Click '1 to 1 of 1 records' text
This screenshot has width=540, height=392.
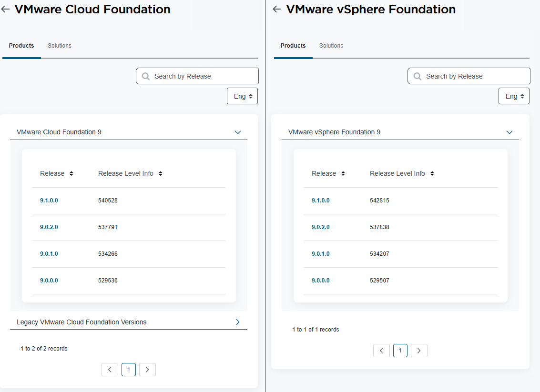tap(316, 329)
